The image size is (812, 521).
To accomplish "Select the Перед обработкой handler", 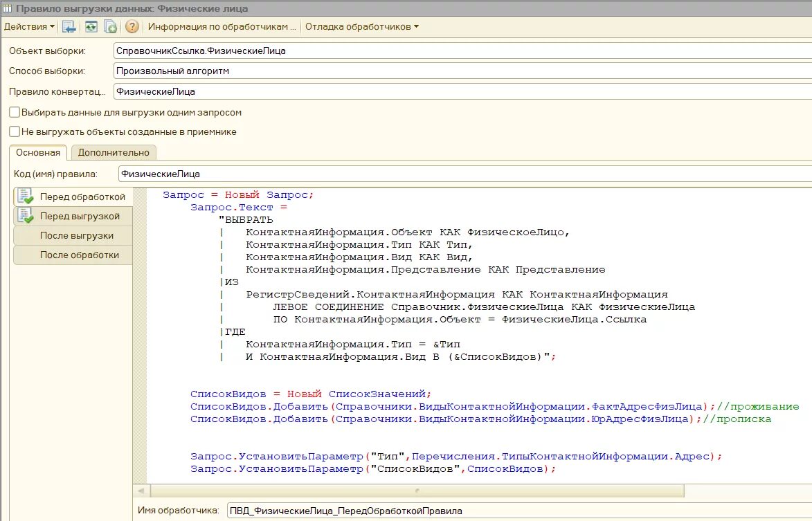I will [x=73, y=196].
